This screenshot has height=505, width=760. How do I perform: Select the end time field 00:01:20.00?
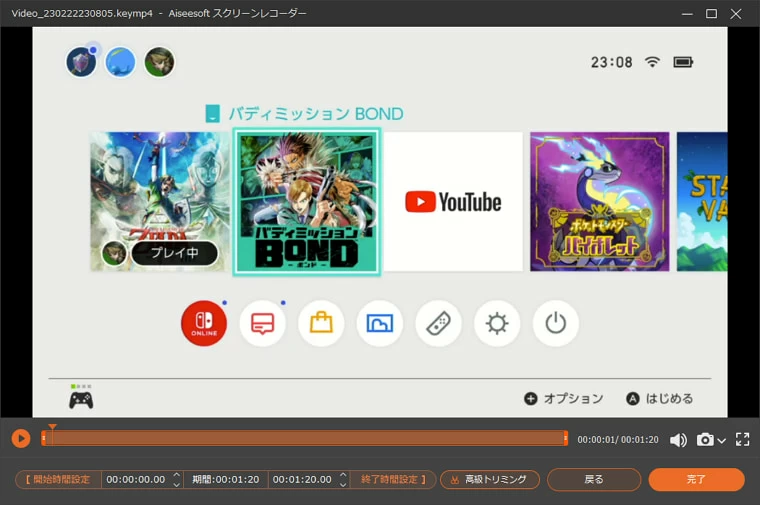click(302, 479)
